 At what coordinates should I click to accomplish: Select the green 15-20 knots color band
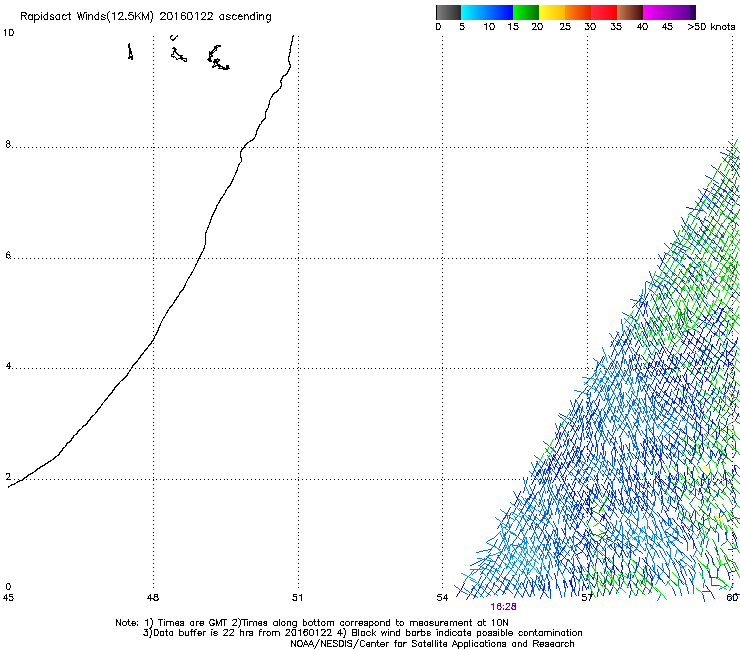526,12
